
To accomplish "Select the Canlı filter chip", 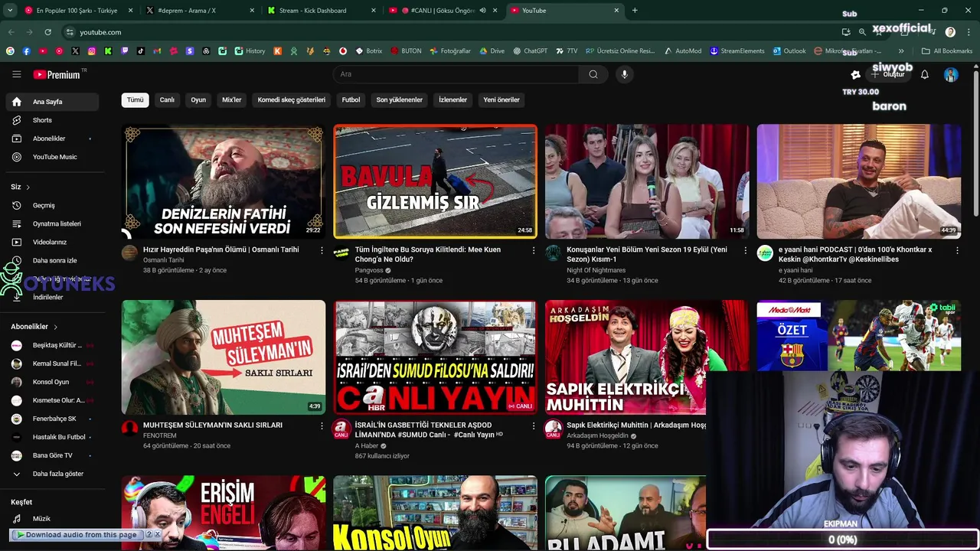I will coord(167,99).
